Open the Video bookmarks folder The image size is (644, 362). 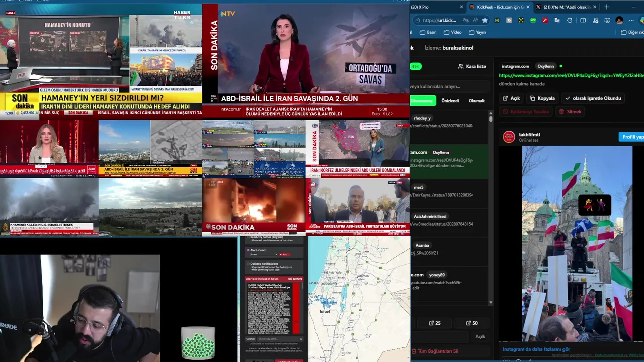[x=452, y=32]
